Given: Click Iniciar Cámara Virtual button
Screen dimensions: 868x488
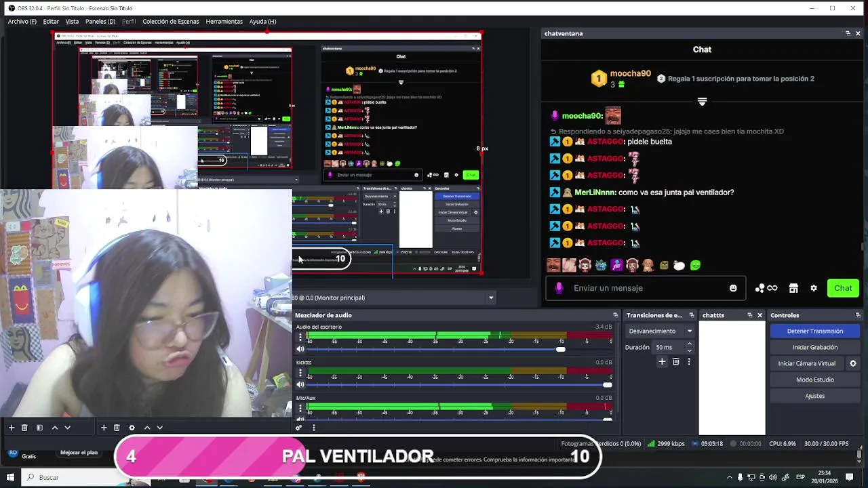Looking at the screenshot, I should (x=807, y=363).
